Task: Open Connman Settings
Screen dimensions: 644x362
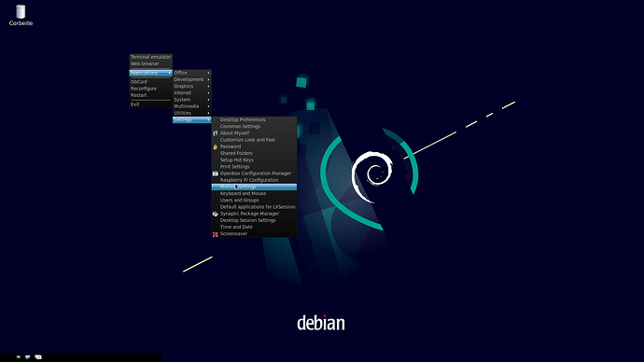Action: [254, 126]
